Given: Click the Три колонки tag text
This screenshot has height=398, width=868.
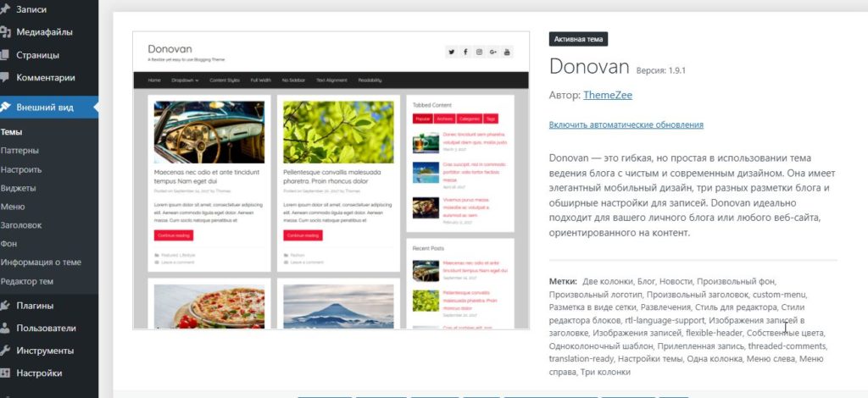Looking at the screenshot, I should 605,373.
